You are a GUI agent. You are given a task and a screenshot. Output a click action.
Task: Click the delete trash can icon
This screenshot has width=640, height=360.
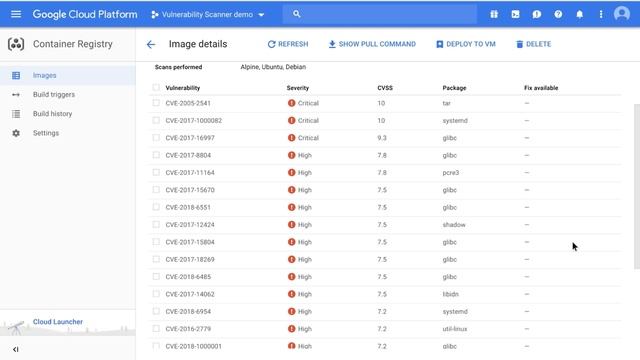[519, 44]
